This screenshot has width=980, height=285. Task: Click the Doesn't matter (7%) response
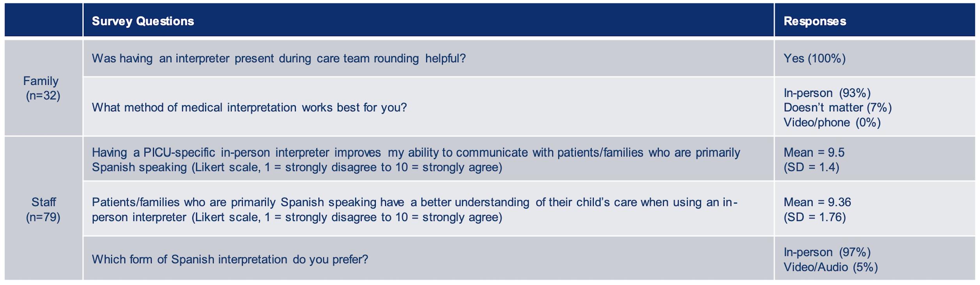[x=838, y=107]
